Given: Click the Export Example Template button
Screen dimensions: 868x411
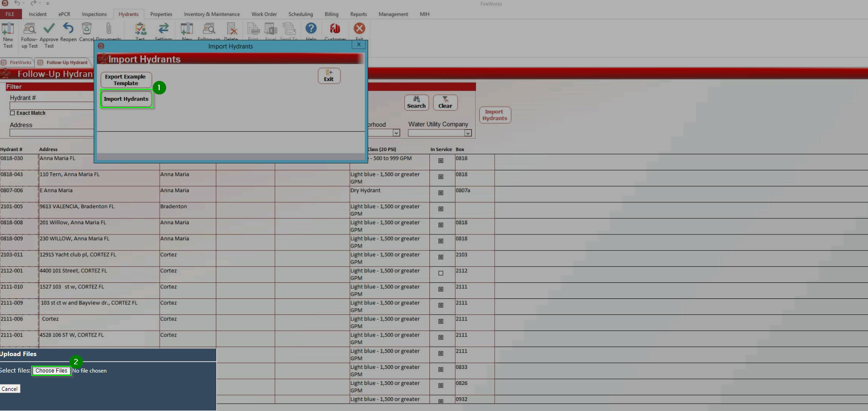Looking at the screenshot, I should coord(126,80).
